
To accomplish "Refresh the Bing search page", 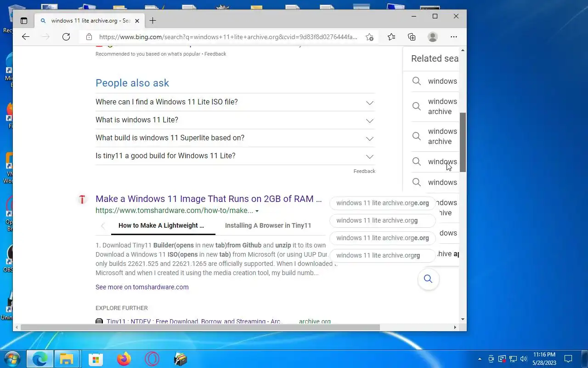I will 66,37.
